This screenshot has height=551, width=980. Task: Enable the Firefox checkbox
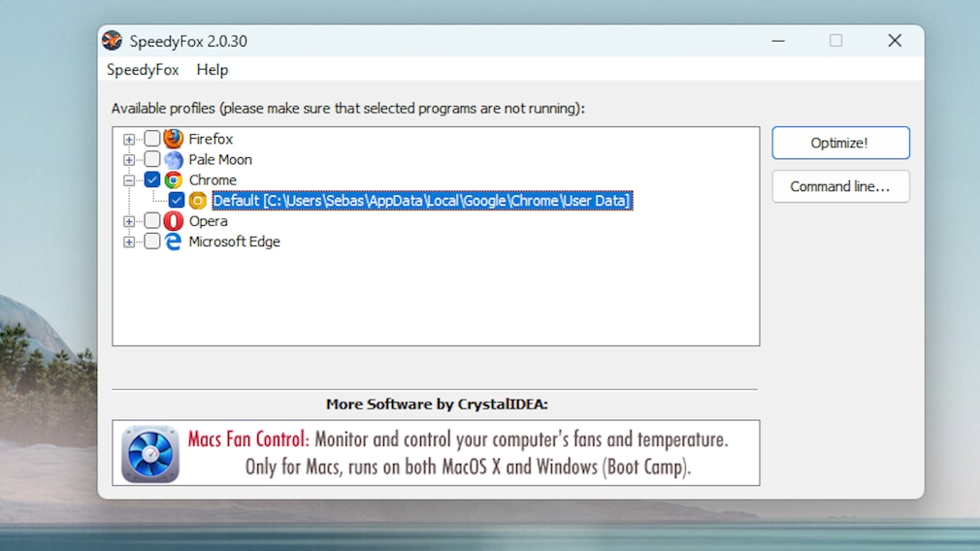point(152,139)
